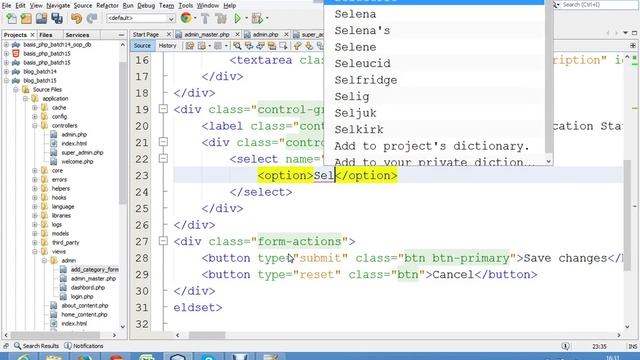Switch to admin_master.php editor tab

pos(207,35)
